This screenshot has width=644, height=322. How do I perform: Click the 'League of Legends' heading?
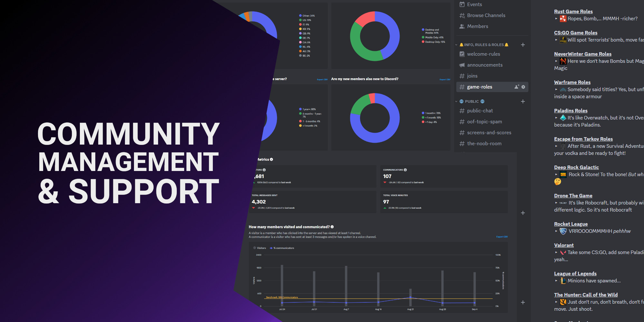pyautogui.click(x=575, y=274)
